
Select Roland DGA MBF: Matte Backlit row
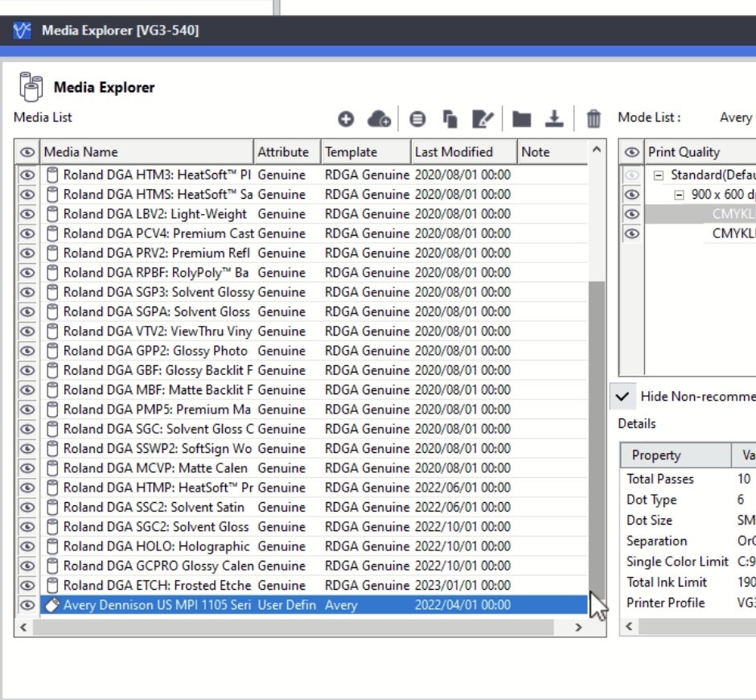314,389
